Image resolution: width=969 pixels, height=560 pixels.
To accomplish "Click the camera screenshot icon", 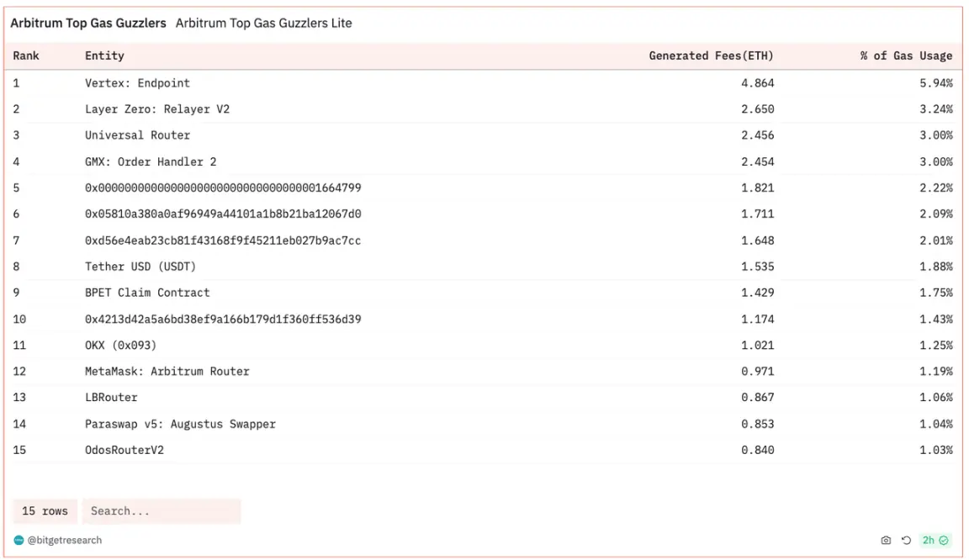I will (886, 540).
